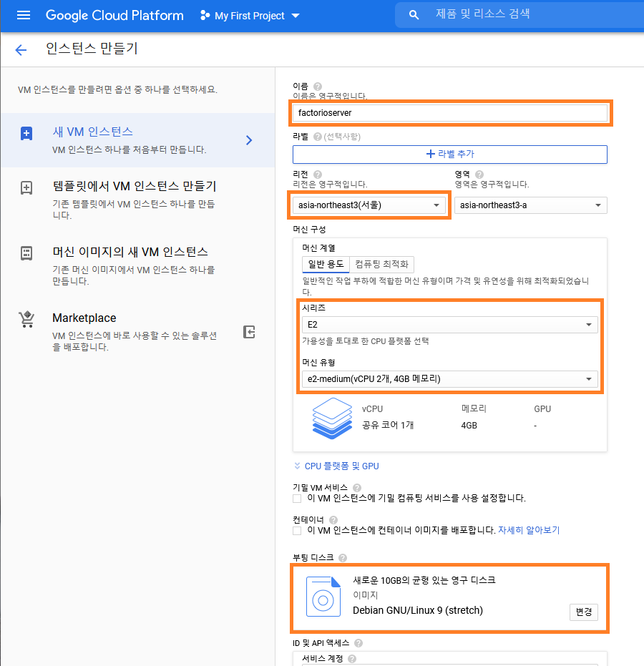Click the 라벨 추가 button
The height and width of the screenshot is (666, 644).
450,155
